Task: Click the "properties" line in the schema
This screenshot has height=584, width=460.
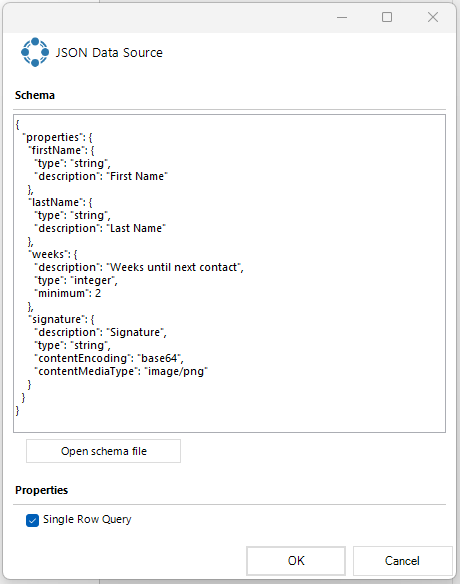Action: [x=58, y=137]
